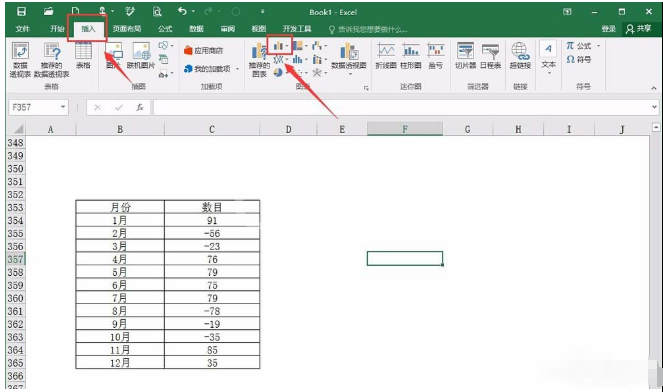Click the 应用商店 store button

[203, 50]
